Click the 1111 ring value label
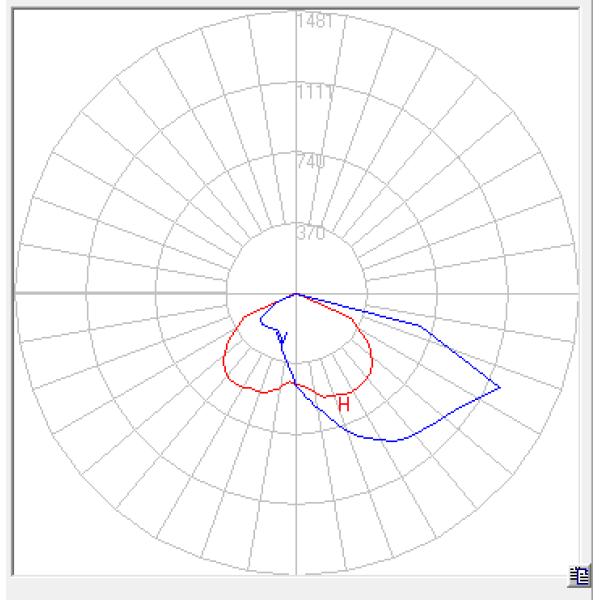The image size is (600, 600). coord(313,92)
